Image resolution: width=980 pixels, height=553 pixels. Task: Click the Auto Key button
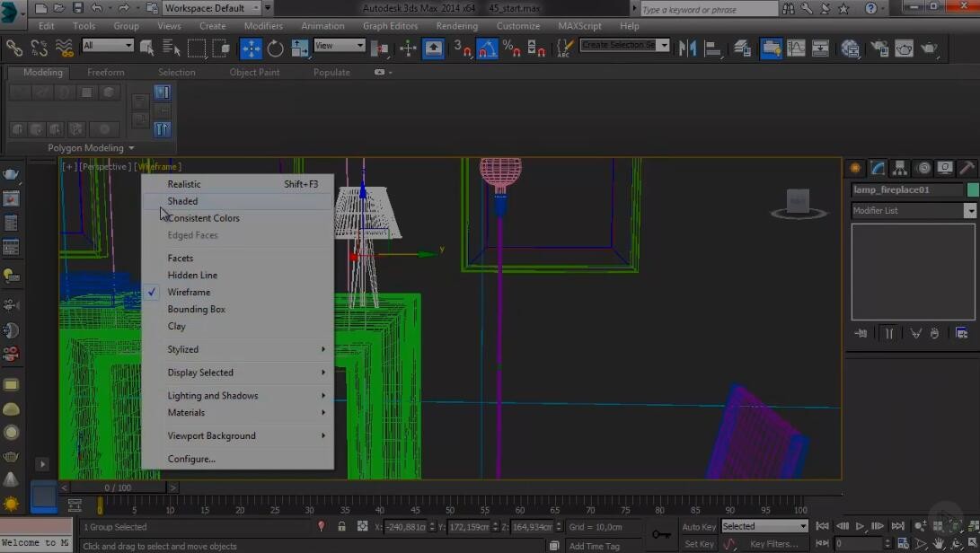[699, 527]
